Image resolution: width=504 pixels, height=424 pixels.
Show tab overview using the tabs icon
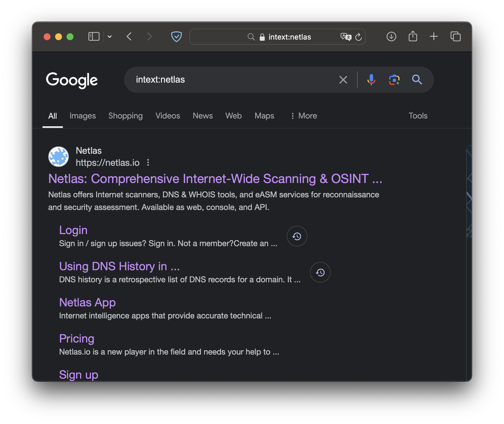pos(455,36)
